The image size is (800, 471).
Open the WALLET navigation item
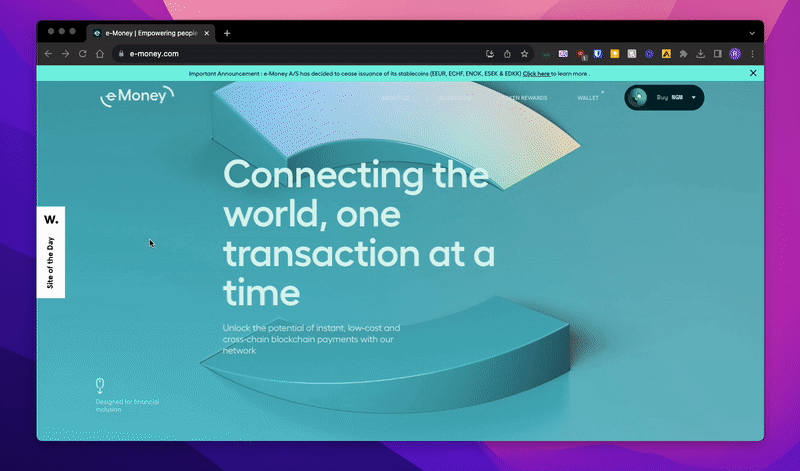point(588,98)
